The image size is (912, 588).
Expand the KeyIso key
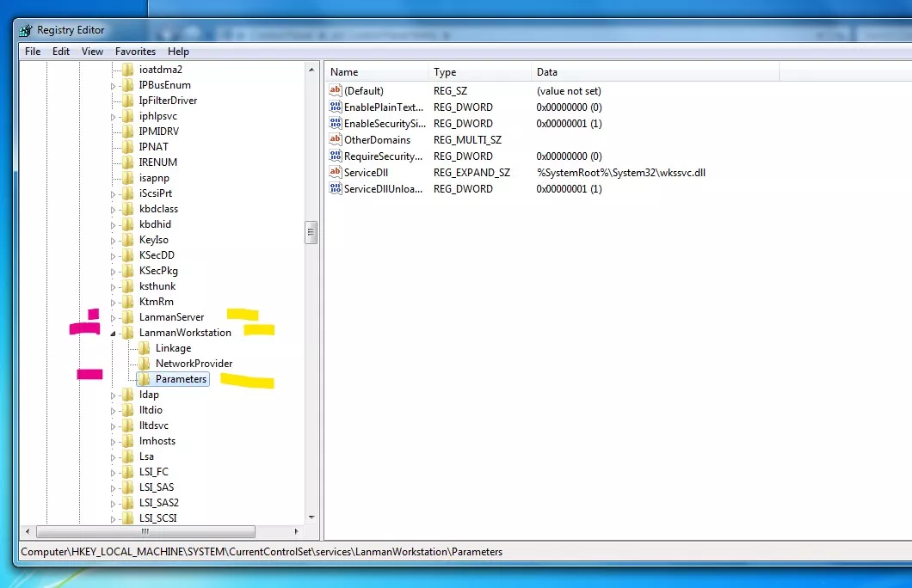click(x=113, y=241)
